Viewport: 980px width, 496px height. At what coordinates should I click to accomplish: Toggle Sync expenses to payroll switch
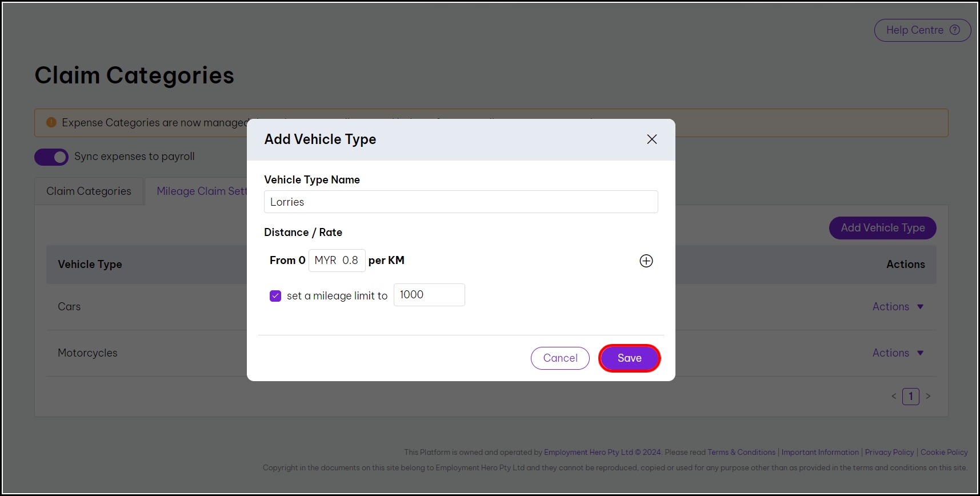click(51, 157)
